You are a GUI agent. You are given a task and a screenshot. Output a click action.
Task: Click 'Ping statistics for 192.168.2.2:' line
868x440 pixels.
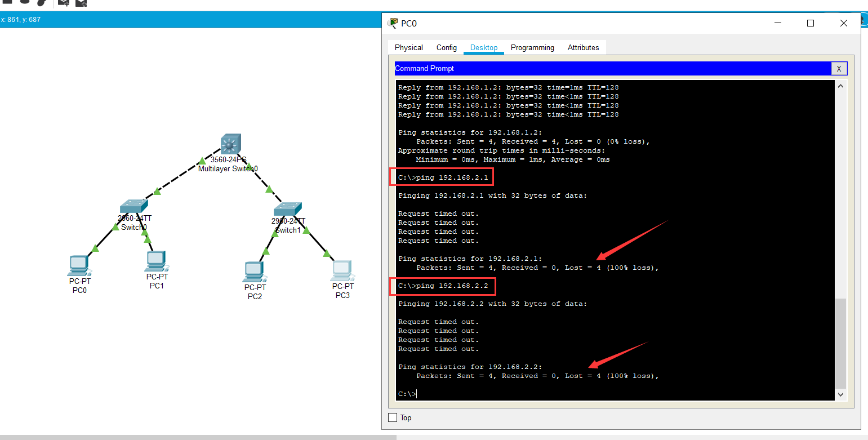470,367
